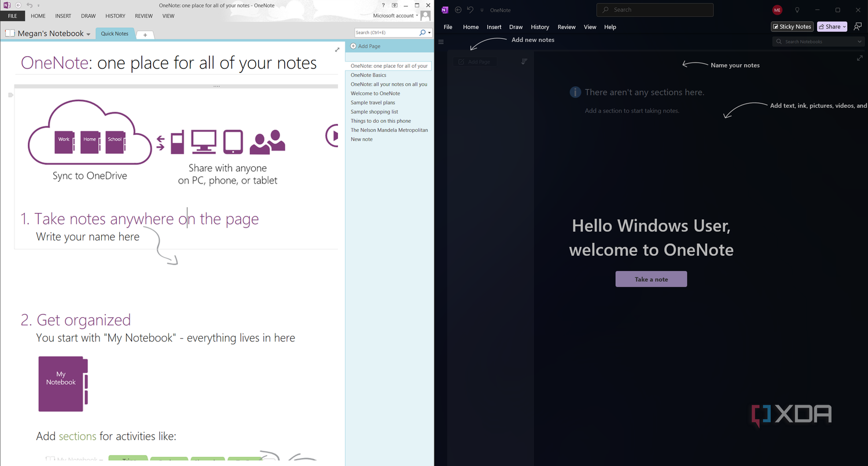Viewport: 868px width, 466px height.
Task: Click the sort pages icon beside Add Page
Action: point(524,61)
